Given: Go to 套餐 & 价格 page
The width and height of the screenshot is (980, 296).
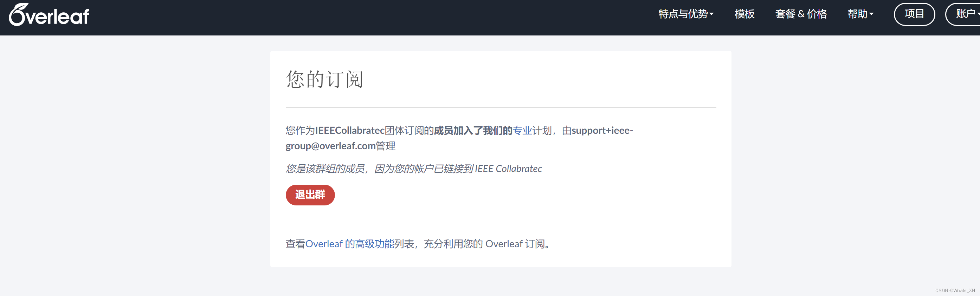Looking at the screenshot, I should [801, 14].
